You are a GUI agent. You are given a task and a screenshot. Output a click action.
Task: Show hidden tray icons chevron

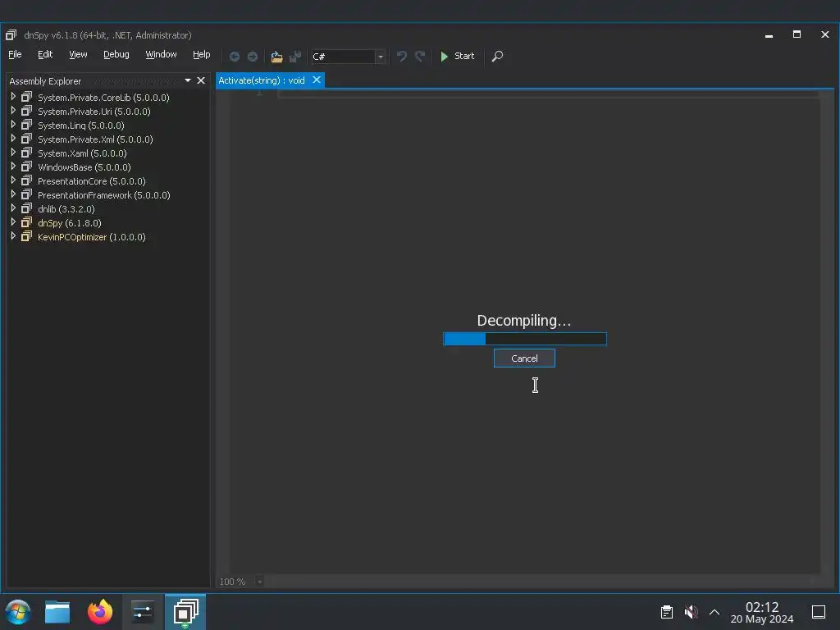point(714,612)
